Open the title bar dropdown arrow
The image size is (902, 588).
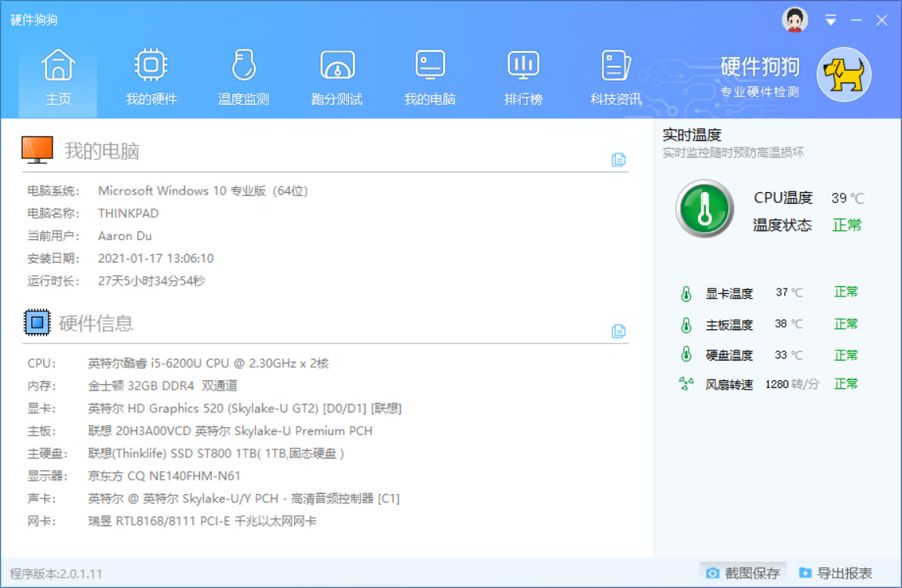[831, 20]
